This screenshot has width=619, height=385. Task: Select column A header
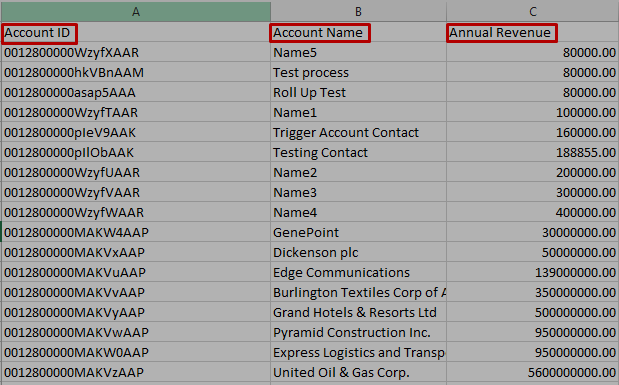136,12
